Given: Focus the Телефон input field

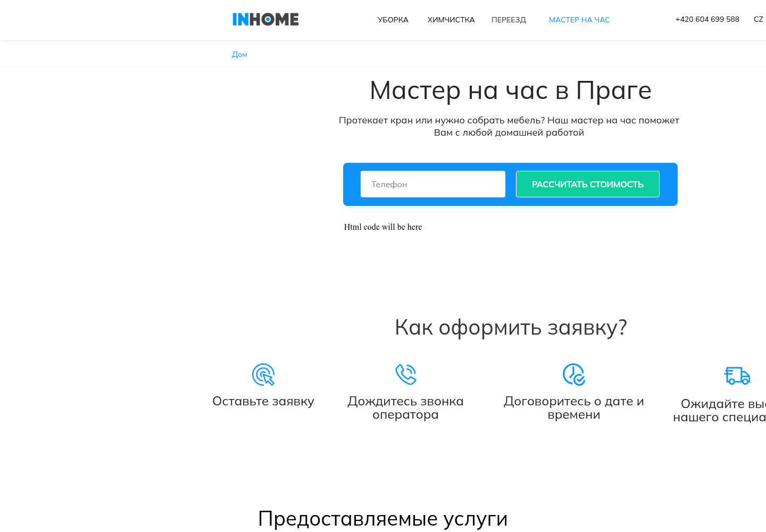Looking at the screenshot, I should click(433, 184).
